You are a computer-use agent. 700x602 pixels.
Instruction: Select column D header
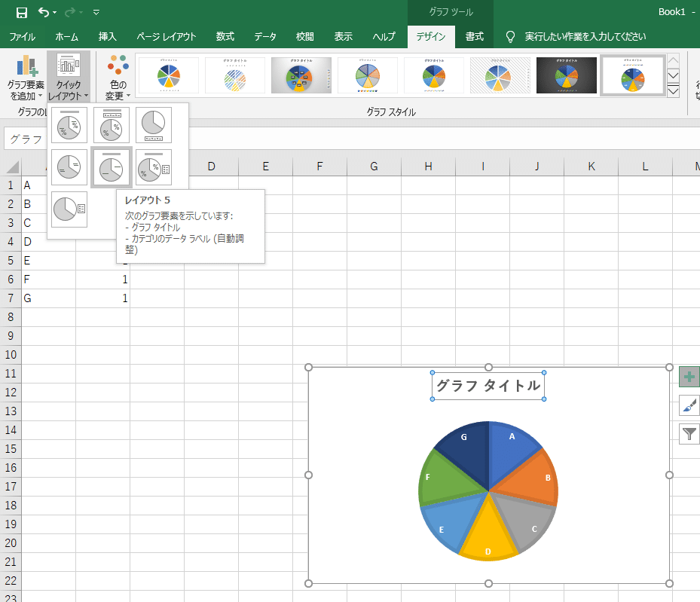point(211,167)
